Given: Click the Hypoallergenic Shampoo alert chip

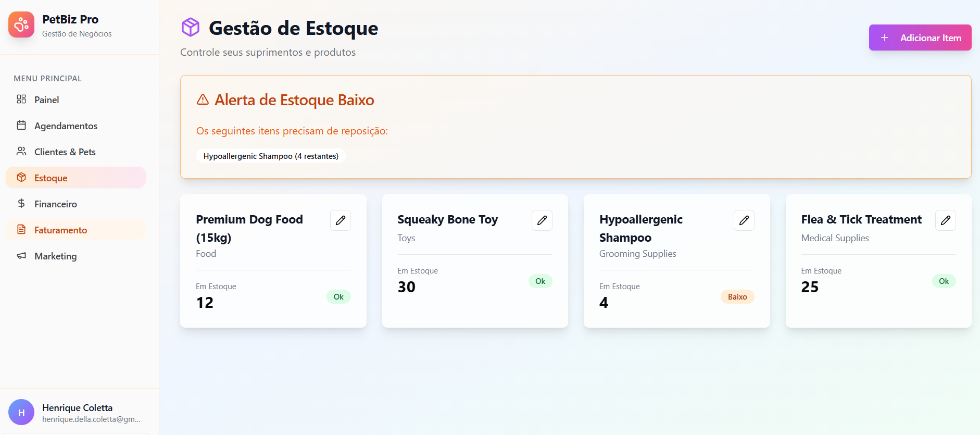Looking at the screenshot, I should [271, 156].
